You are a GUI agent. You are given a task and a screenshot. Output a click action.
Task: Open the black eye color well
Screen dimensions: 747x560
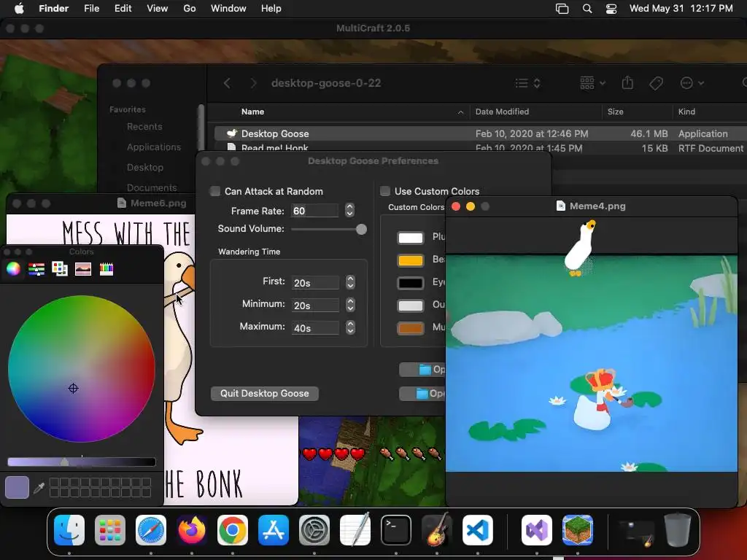[410, 283]
